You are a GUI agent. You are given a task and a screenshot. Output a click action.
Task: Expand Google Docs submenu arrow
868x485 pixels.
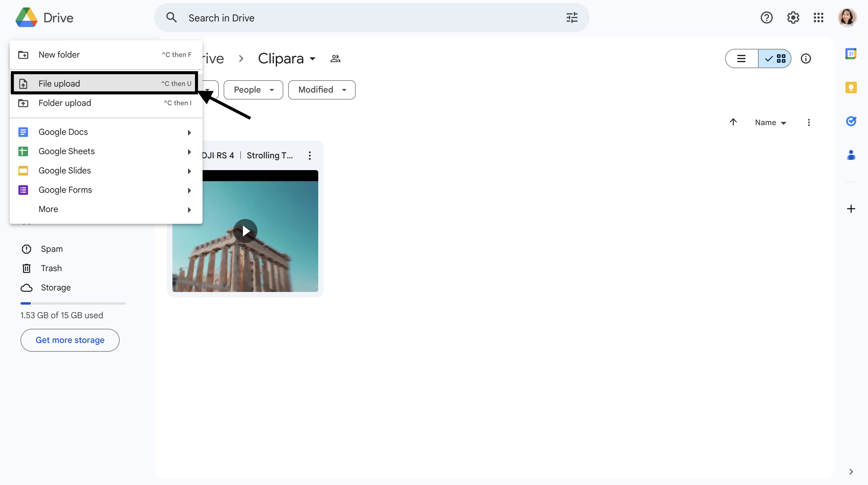click(x=189, y=132)
